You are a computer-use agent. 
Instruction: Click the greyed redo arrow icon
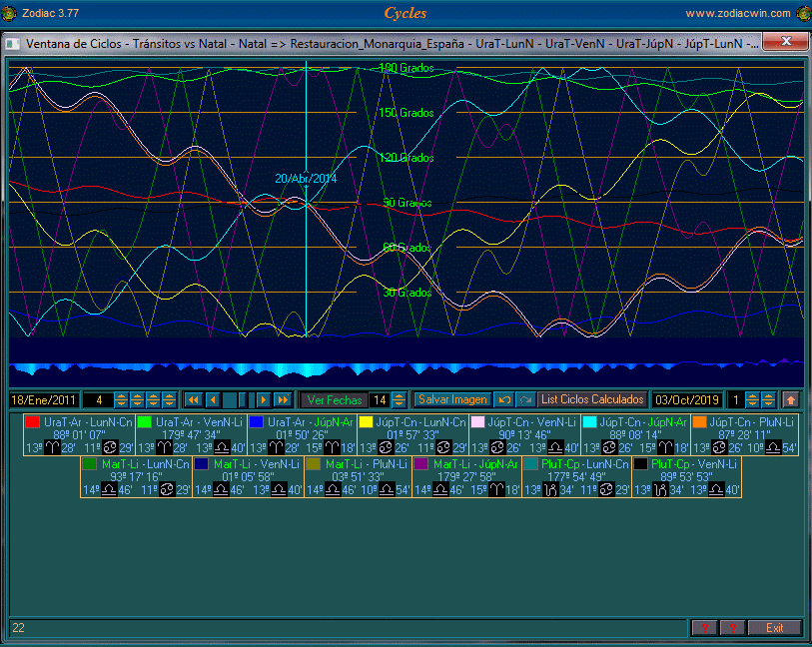point(525,400)
